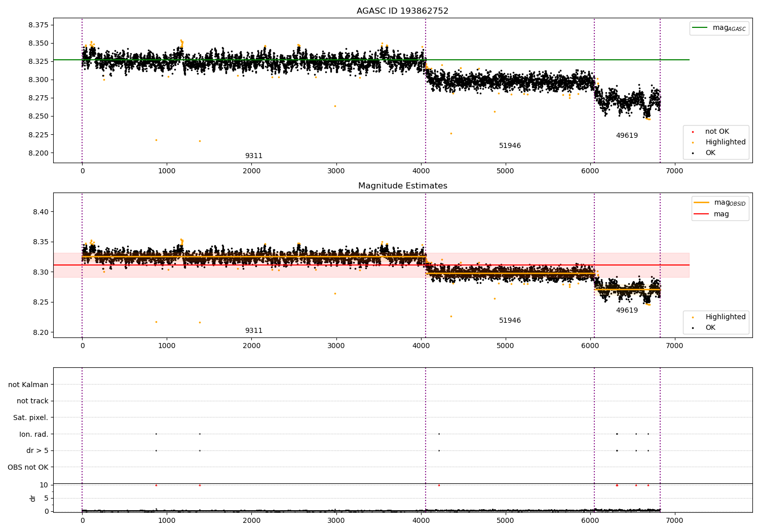Click the "OBS not OK" row label
Viewport: 760px width, 532px height.
click(x=28, y=467)
